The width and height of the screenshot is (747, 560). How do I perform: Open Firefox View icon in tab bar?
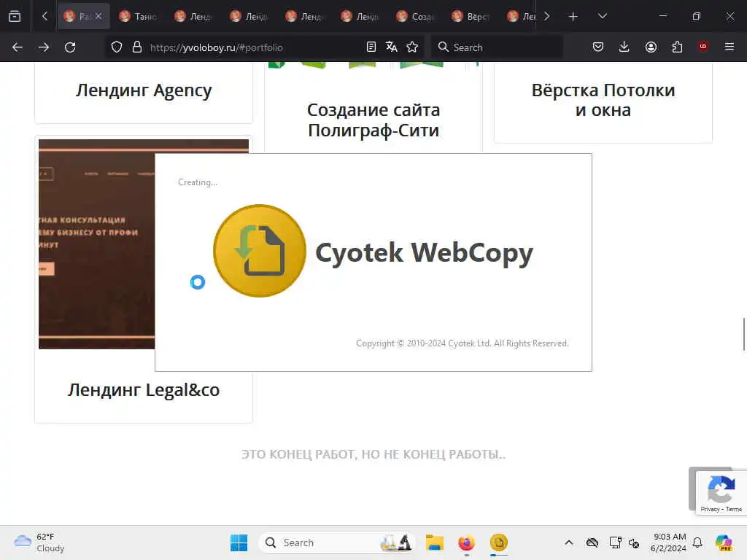click(15, 16)
